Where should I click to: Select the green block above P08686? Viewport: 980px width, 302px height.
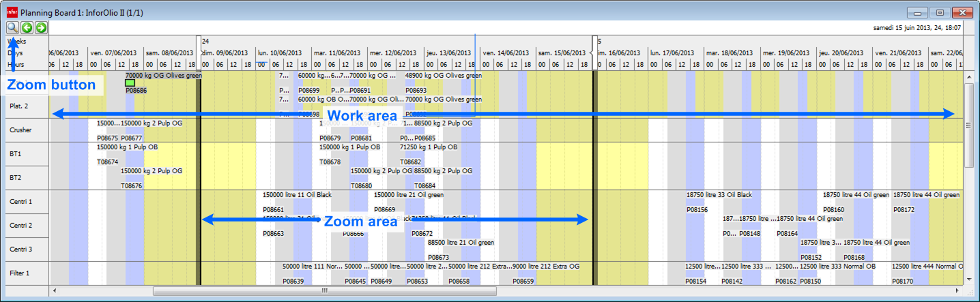click(130, 82)
